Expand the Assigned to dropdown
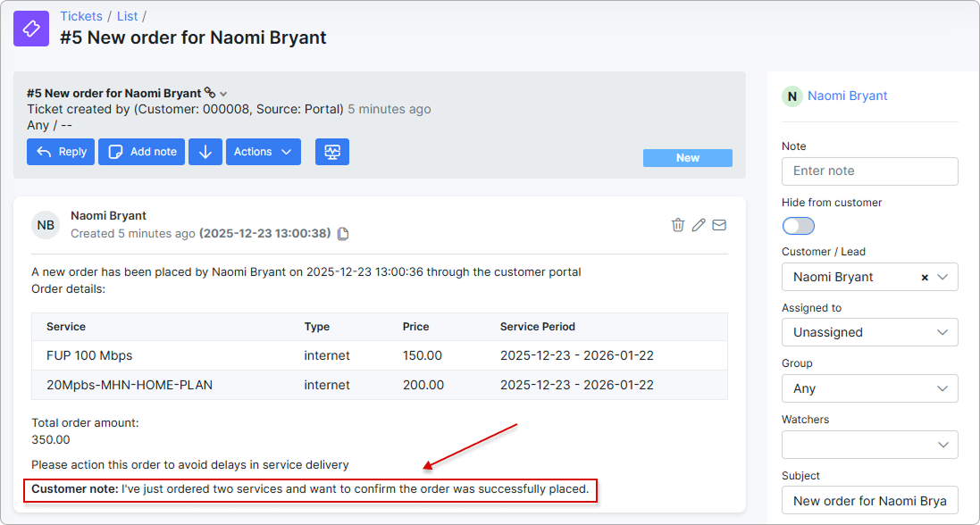 pos(869,332)
